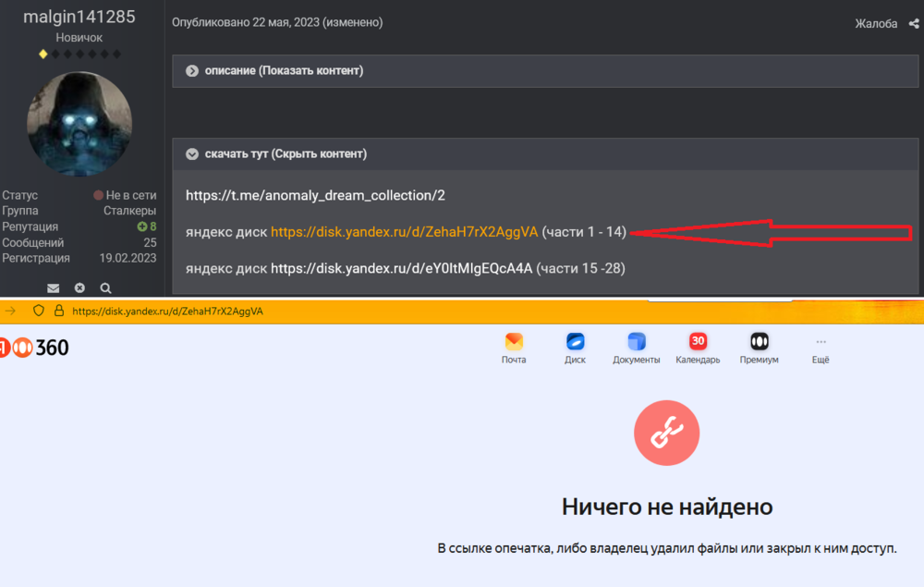The width and height of the screenshot is (924, 587).
Task: Open the Почта mail icon
Action: point(514,342)
